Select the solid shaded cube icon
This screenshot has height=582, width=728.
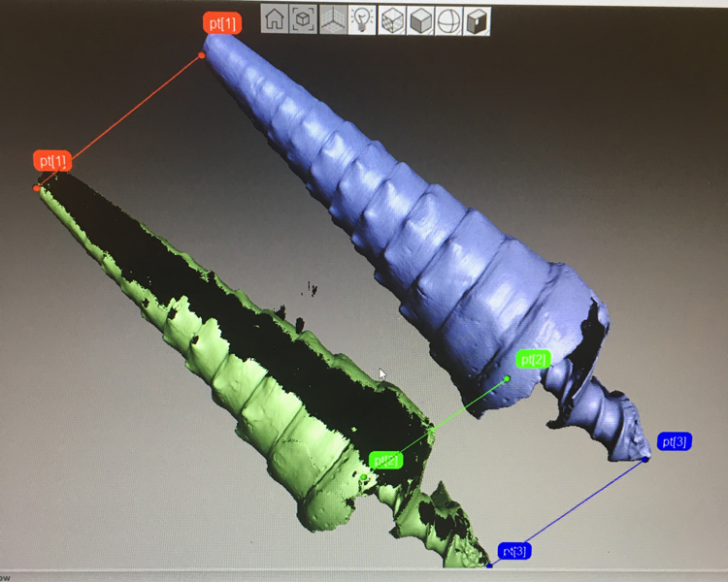pyautogui.click(x=420, y=19)
